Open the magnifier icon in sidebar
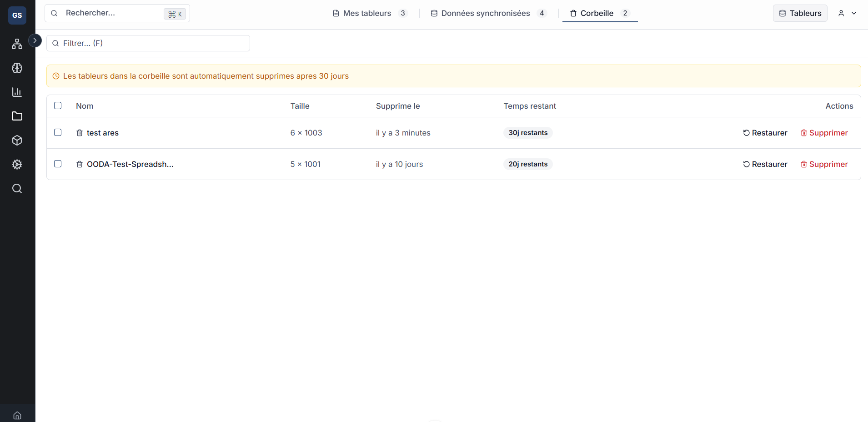 17,189
